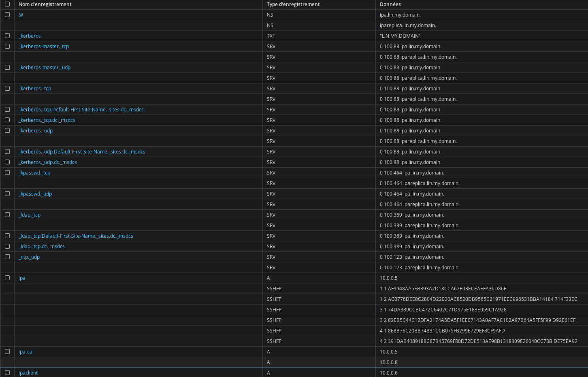Screen dimensions: 588x377
Task: Click SSHFP value starting 1 1 AF9948AA
Action: tap(443, 288)
